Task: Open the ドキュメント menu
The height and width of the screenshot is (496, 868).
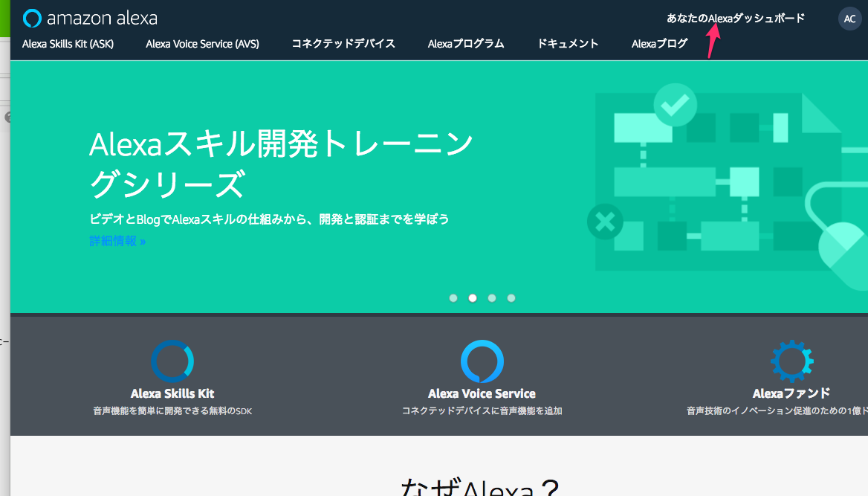Action: click(x=568, y=44)
